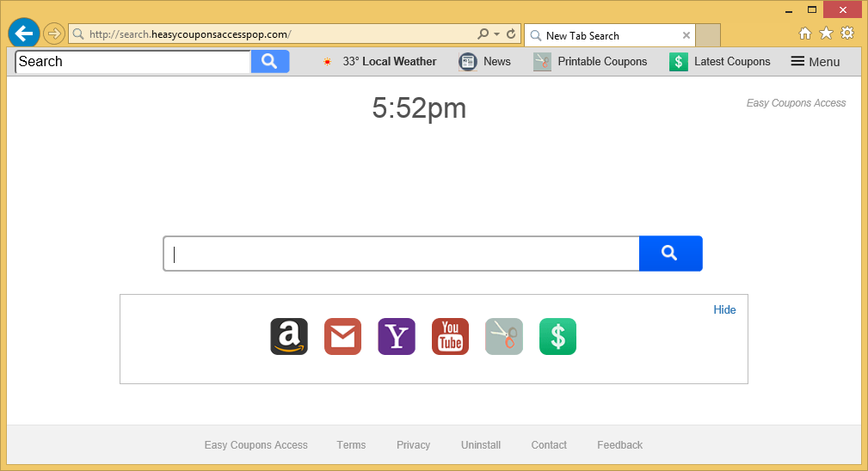Open the Privacy footer link

coord(413,445)
